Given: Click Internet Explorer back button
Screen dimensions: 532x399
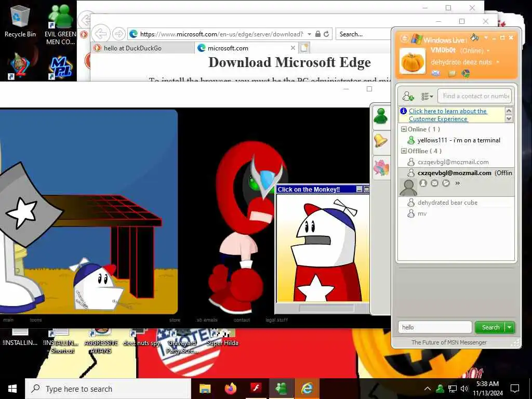Looking at the screenshot, I should 101,34.
